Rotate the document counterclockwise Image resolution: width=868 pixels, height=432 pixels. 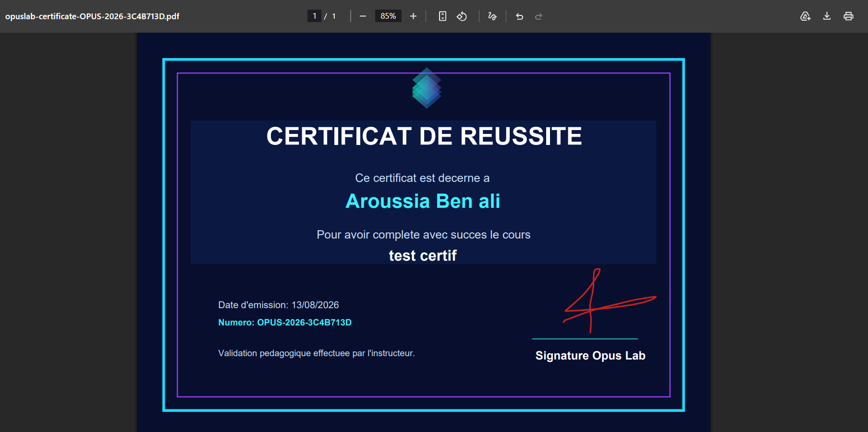(462, 16)
